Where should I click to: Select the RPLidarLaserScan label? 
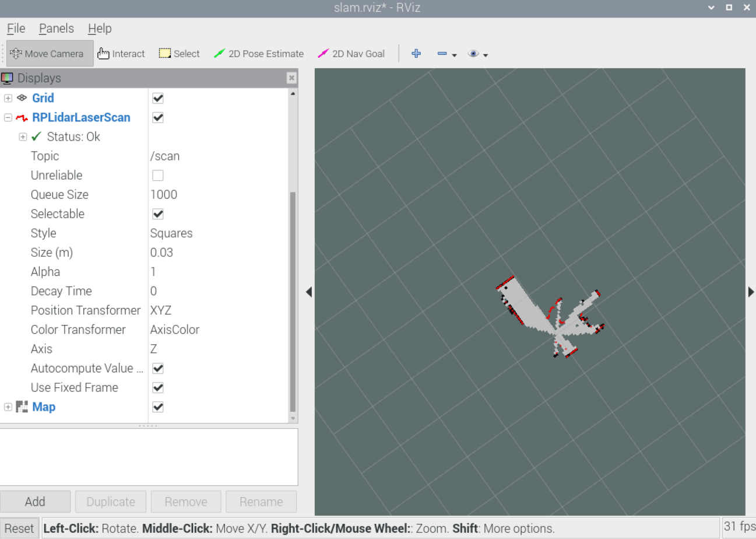pyautogui.click(x=81, y=118)
